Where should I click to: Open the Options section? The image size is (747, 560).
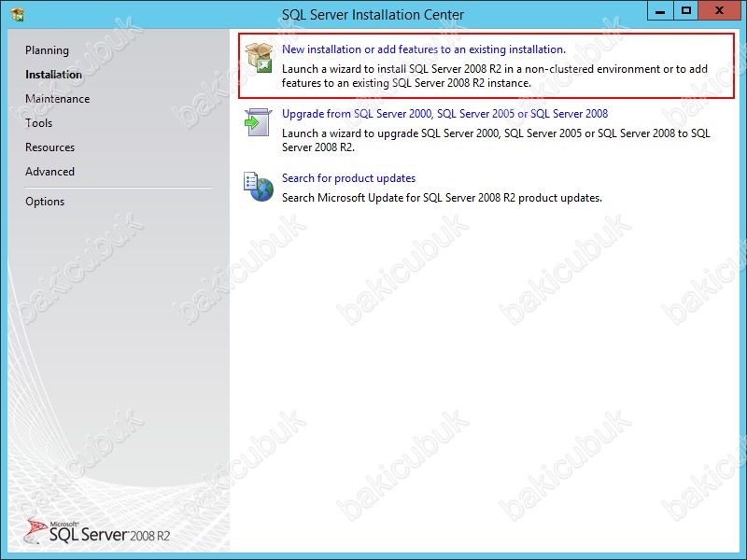(x=45, y=202)
